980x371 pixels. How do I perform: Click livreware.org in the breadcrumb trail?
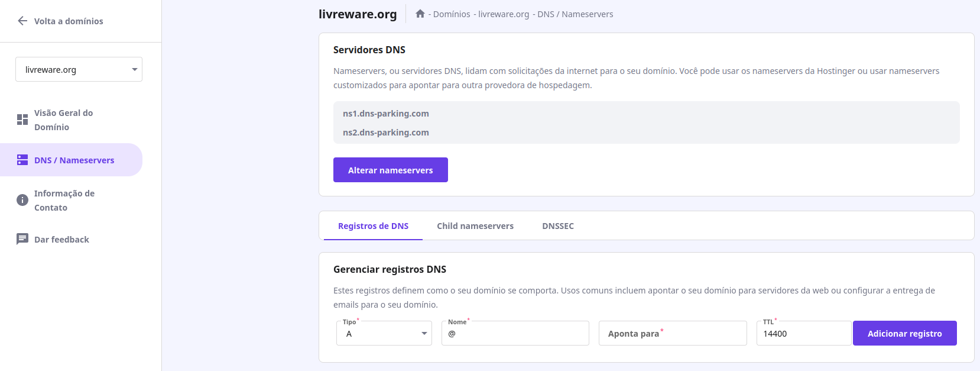coord(504,14)
